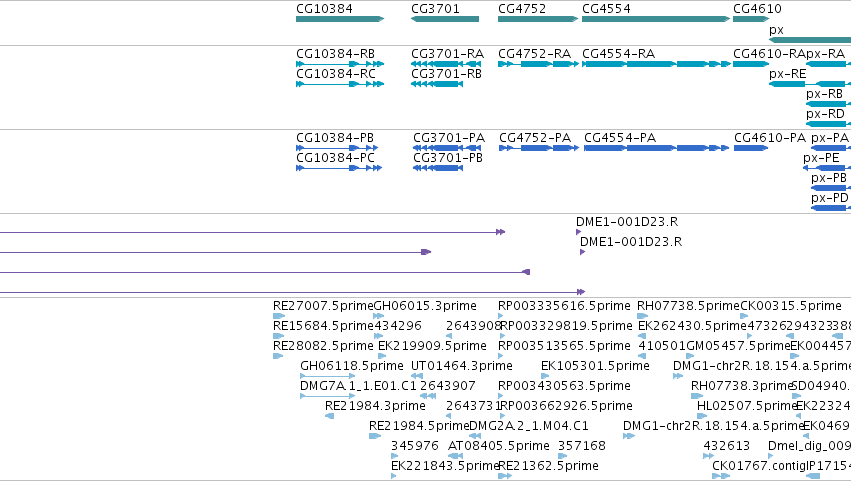Image resolution: width=851 pixels, height=481 pixels.
Task: Select the CG3701 gene arrow bar
Action: 445,19
